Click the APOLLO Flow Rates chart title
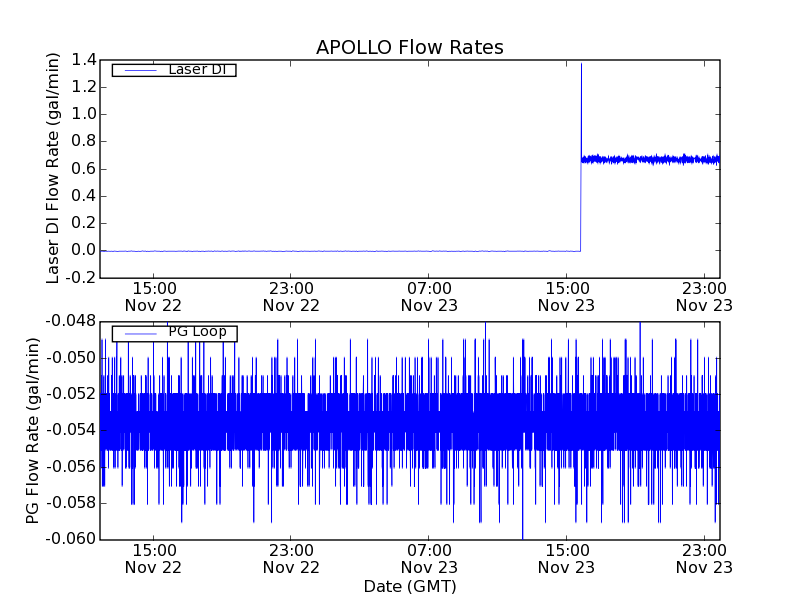The height and width of the screenshot is (600, 800). click(409, 47)
